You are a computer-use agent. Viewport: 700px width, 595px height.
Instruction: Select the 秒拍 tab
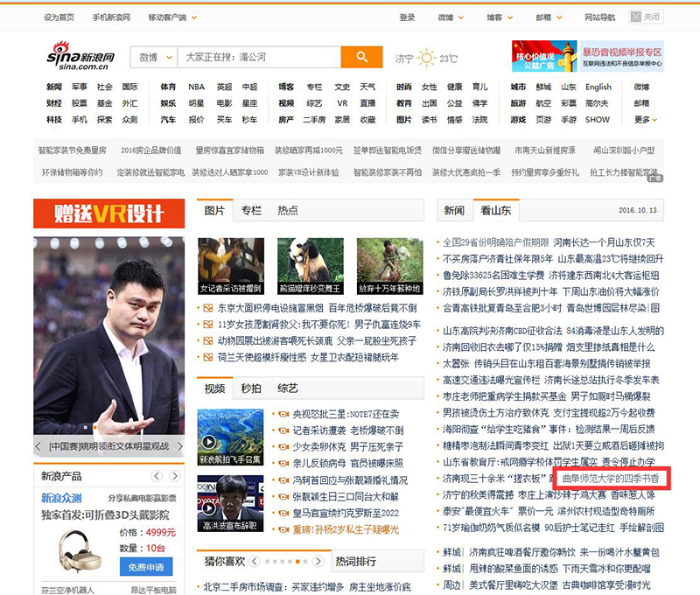[250, 388]
